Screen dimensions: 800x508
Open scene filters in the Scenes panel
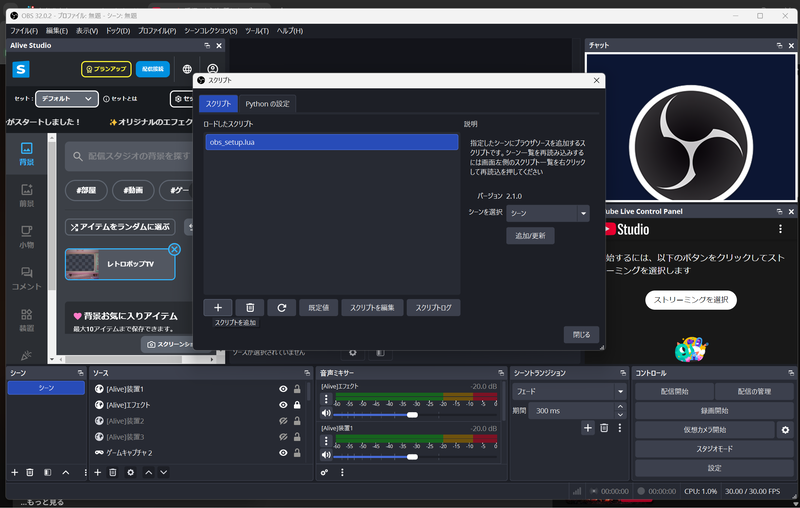(x=47, y=472)
